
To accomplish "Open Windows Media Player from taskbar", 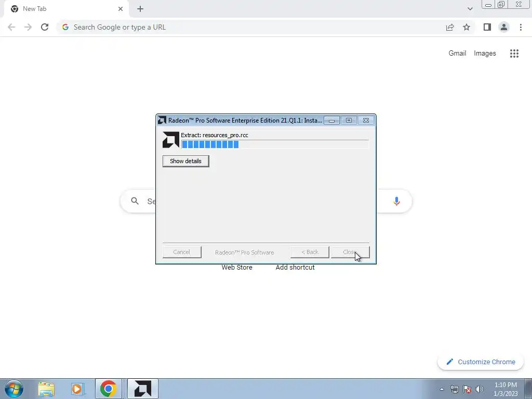I will [77, 389].
